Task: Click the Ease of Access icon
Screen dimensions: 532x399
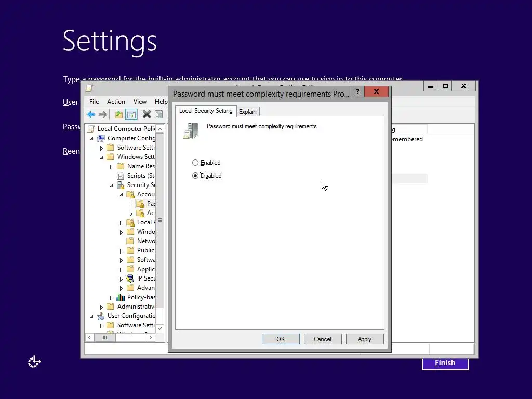Action: coord(34,362)
